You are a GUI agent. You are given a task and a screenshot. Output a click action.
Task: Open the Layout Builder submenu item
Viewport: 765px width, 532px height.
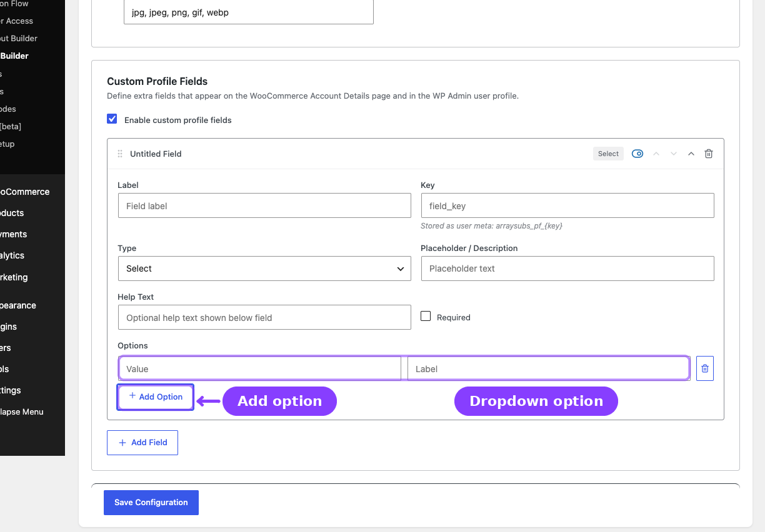click(19, 38)
